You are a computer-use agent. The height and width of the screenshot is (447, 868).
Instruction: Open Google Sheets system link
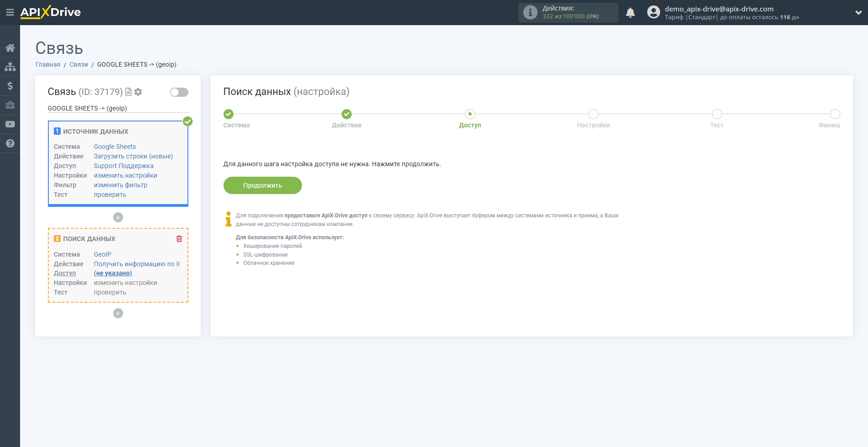(115, 147)
